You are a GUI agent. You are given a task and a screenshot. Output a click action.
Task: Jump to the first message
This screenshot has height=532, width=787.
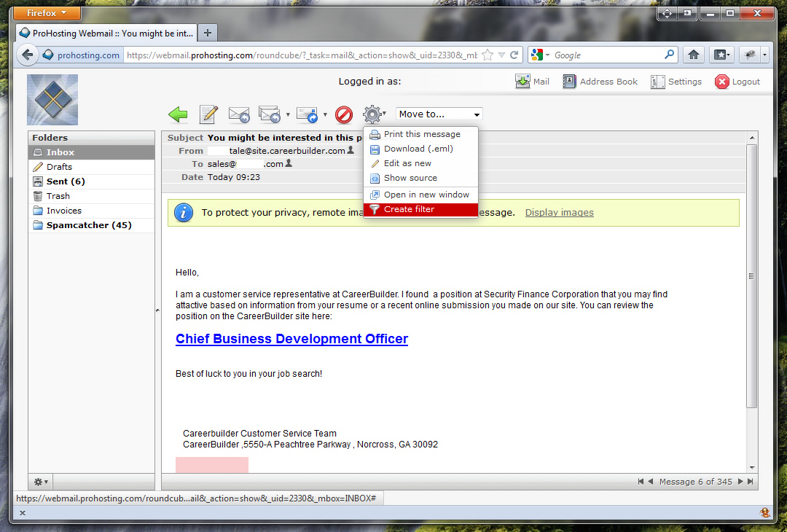tap(641, 482)
